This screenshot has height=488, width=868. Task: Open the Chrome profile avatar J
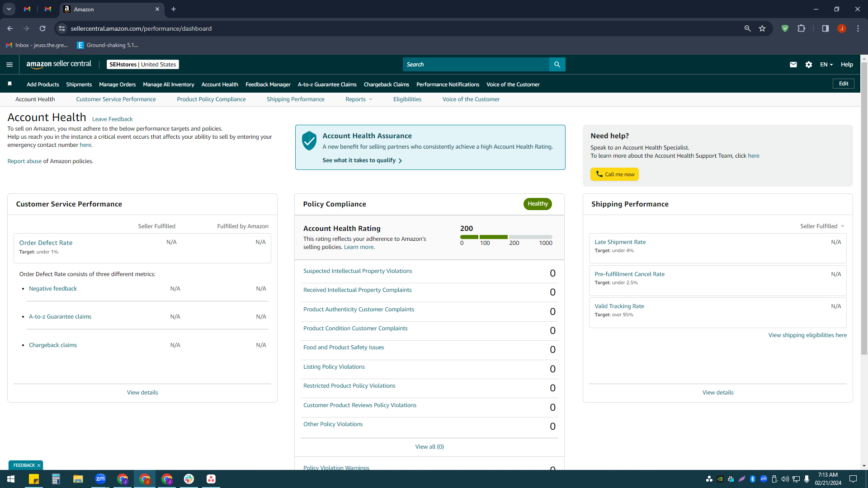tap(841, 28)
